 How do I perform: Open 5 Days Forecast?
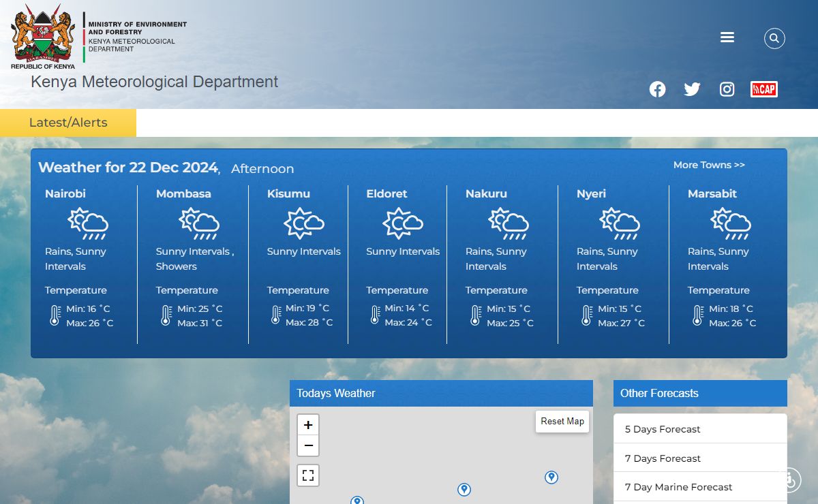coord(700,429)
